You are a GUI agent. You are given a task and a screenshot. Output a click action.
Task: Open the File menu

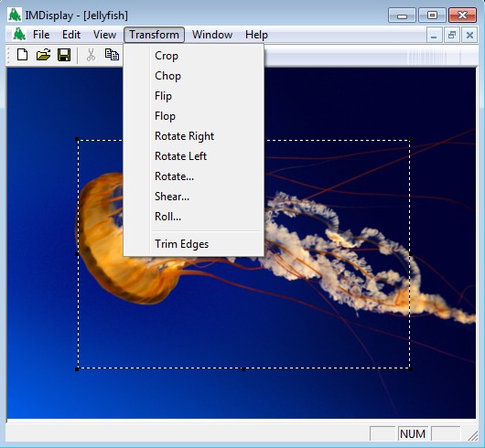pyautogui.click(x=41, y=35)
